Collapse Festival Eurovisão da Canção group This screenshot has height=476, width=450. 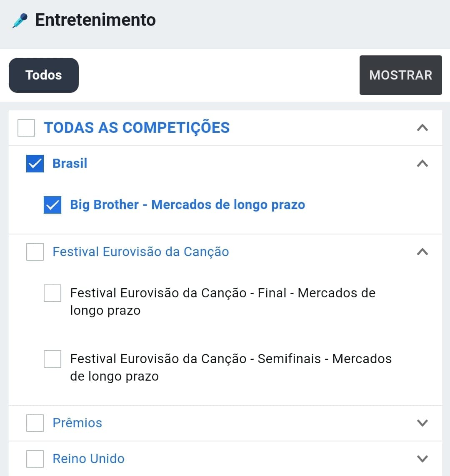click(x=422, y=252)
